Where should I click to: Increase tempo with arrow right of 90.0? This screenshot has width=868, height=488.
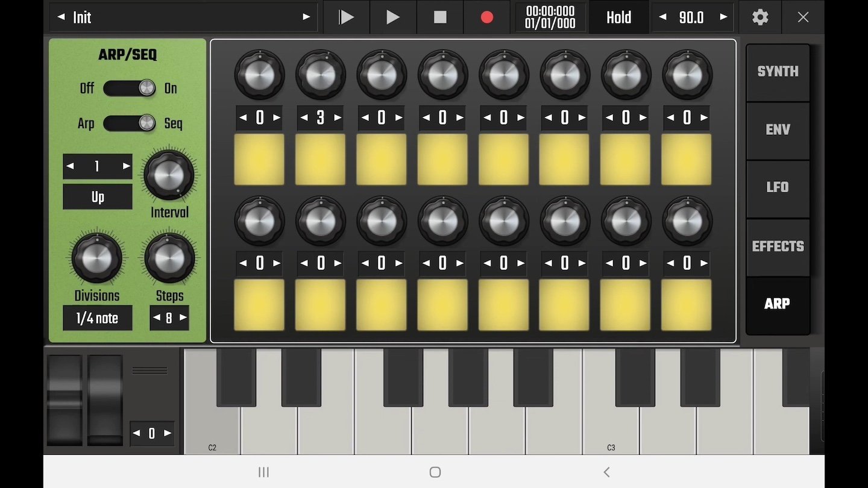pos(723,17)
